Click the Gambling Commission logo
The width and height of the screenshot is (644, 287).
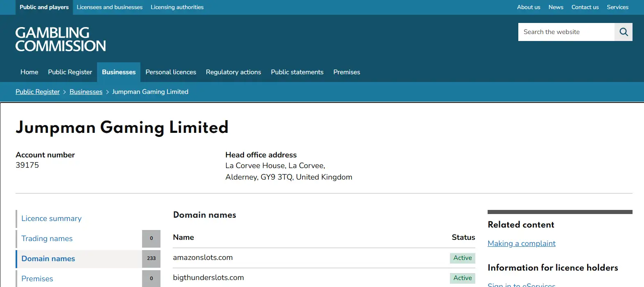[61, 39]
